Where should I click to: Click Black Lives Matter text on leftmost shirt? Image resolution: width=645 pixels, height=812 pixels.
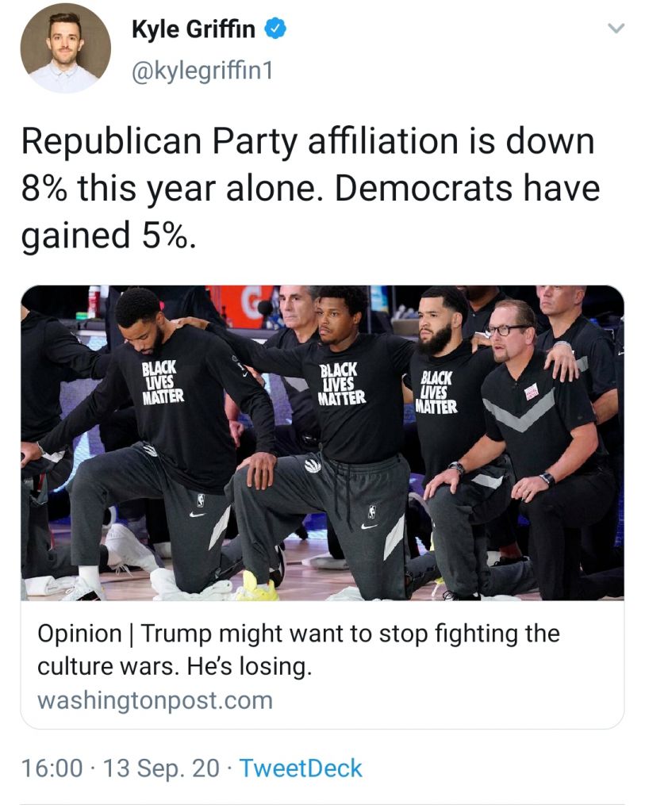(x=163, y=382)
